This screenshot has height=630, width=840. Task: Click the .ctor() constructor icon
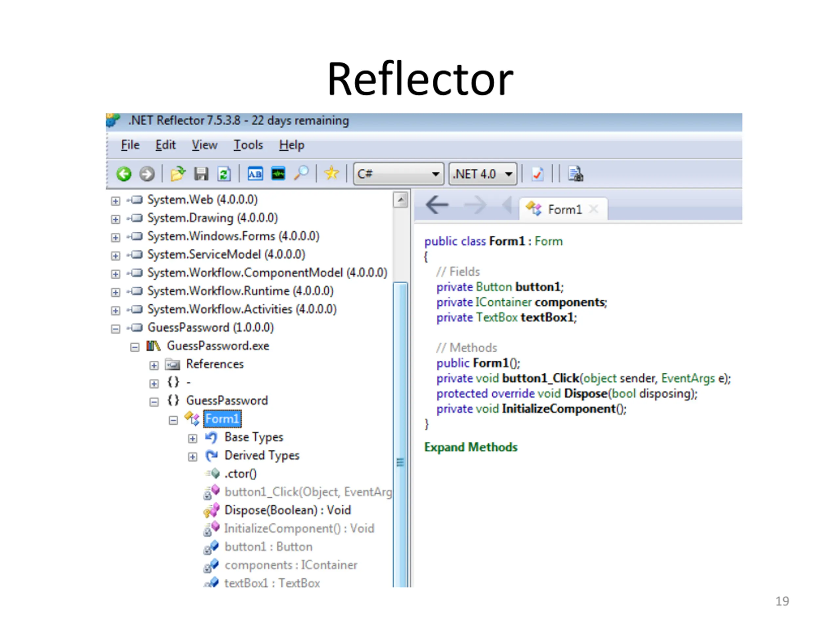213,473
